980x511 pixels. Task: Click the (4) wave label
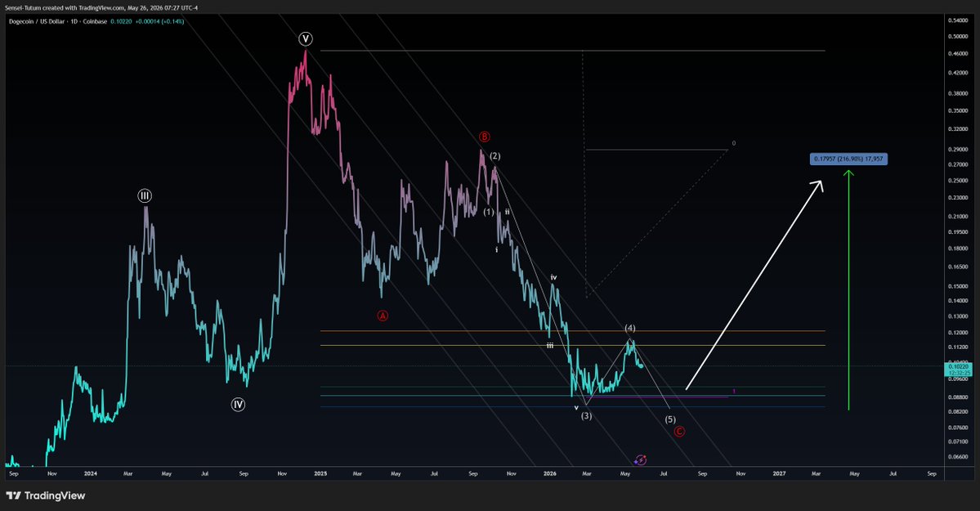tap(630, 328)
